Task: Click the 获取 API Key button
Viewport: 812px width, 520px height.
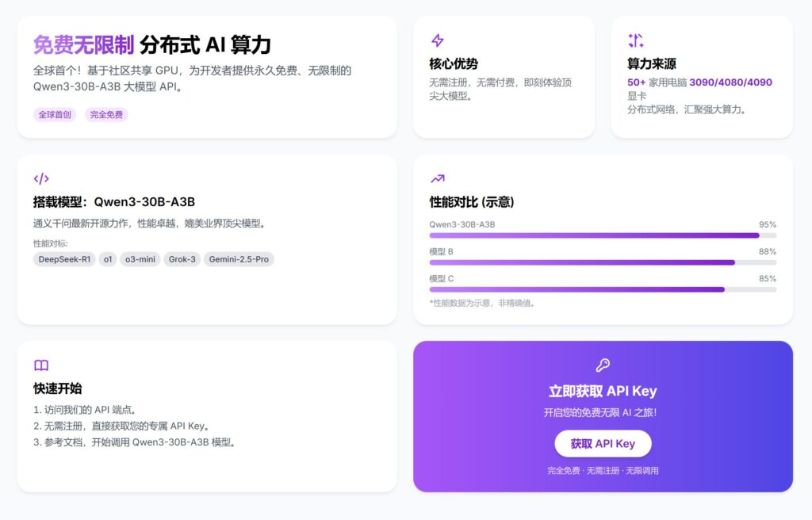Action: 603,443
